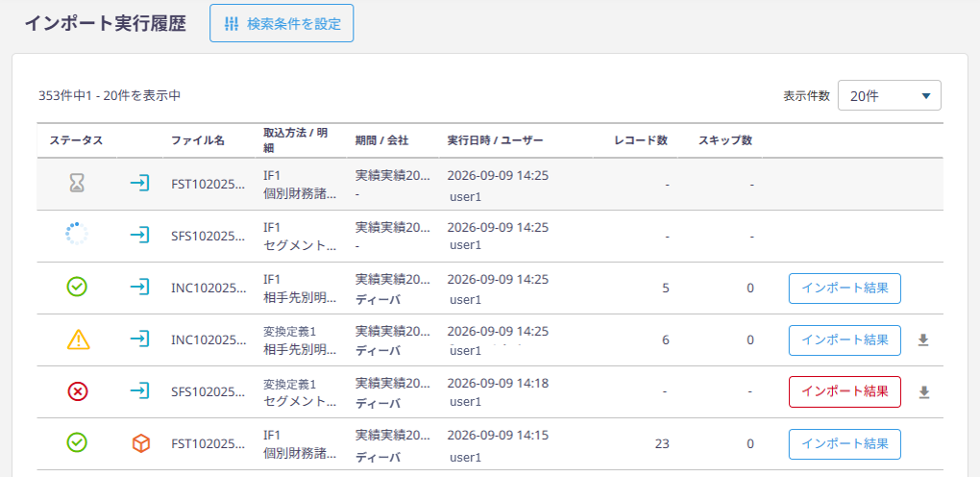Viewport: 980px width, 477px height.
Task: Click green check status for INC102025 IF1 row
Action: (77, 288)
